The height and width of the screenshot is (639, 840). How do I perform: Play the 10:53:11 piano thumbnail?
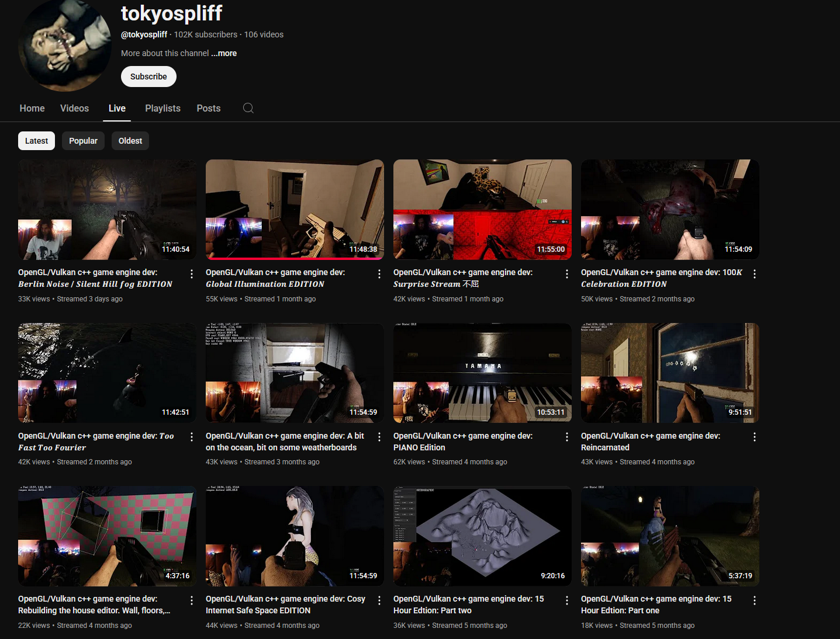(482, 373)
